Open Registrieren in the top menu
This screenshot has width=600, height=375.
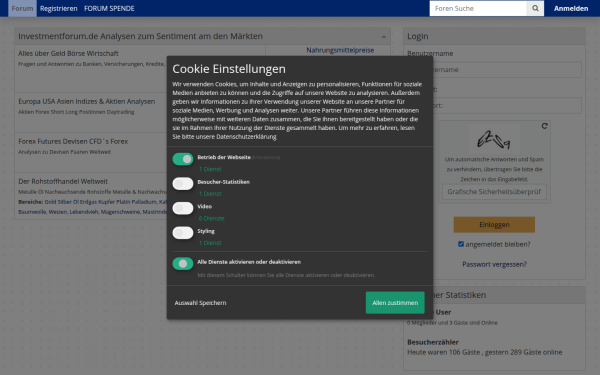pos(59,8)
